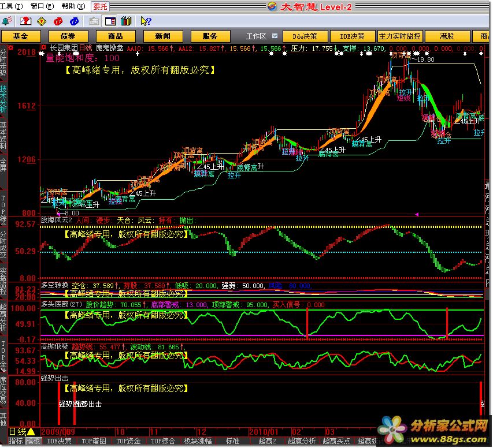The height and width of the screenshot is (448, 493).
Task: Switch to the 板块涨幅 bottom tab
Action: [x=198, y=442]
